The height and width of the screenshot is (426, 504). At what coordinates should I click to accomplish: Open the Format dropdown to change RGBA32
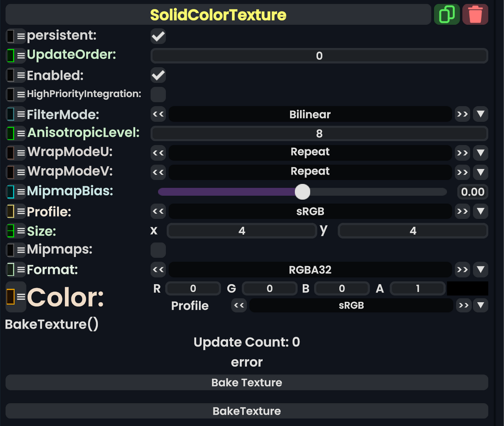point(480,269)
